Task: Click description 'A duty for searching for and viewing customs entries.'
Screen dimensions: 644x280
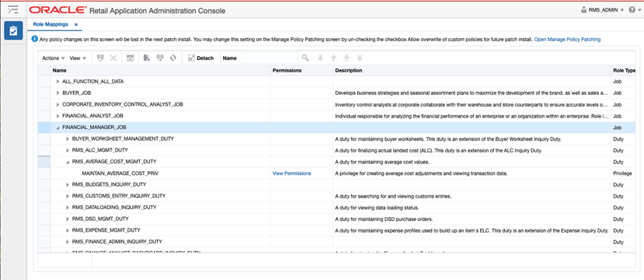Action: (393, 196)
